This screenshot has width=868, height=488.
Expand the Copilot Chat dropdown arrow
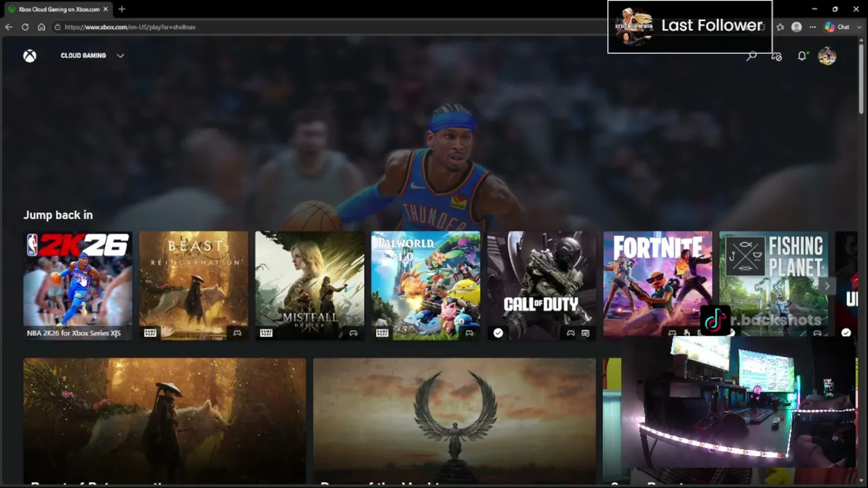pos(859,27)
